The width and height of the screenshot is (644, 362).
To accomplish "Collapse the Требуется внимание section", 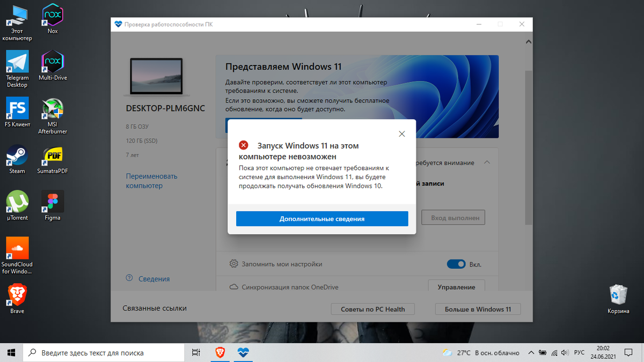I will click(487, 162).
